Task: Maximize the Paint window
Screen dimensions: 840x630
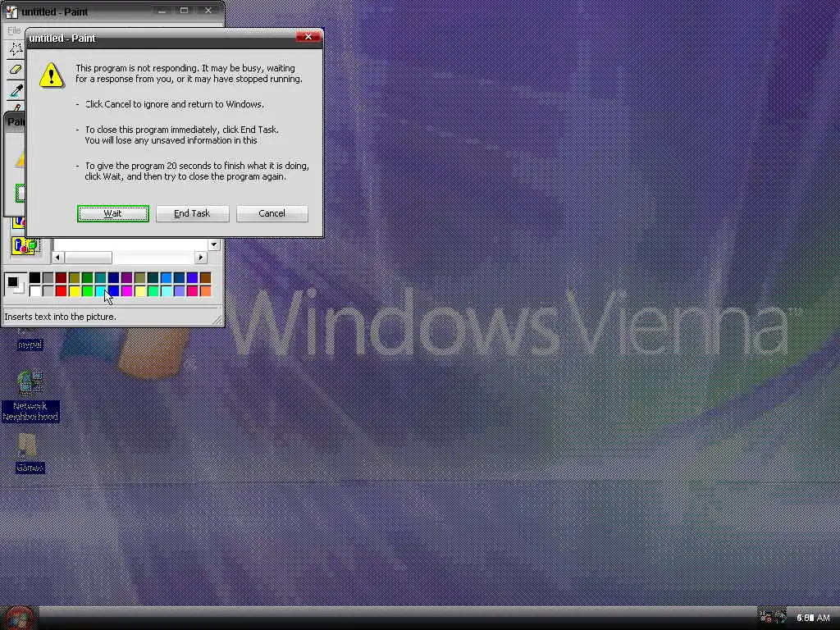Action: 185,11
